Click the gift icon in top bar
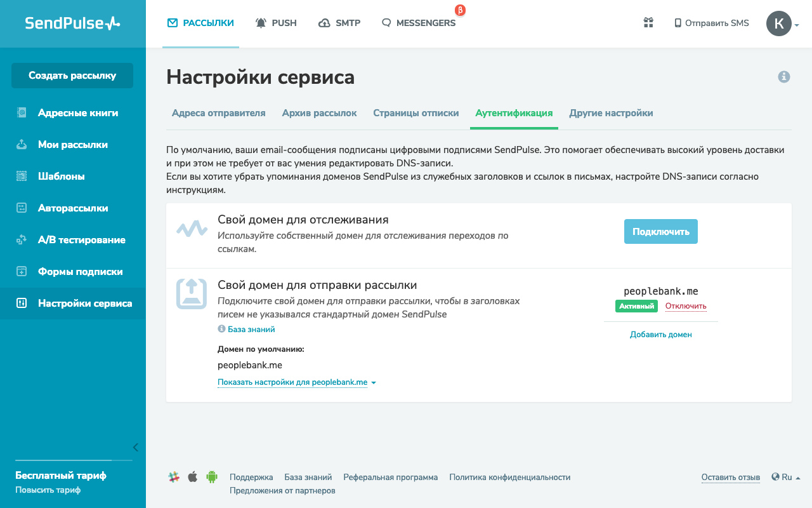Viewport: 812px width, 508px height. [648, 23]
